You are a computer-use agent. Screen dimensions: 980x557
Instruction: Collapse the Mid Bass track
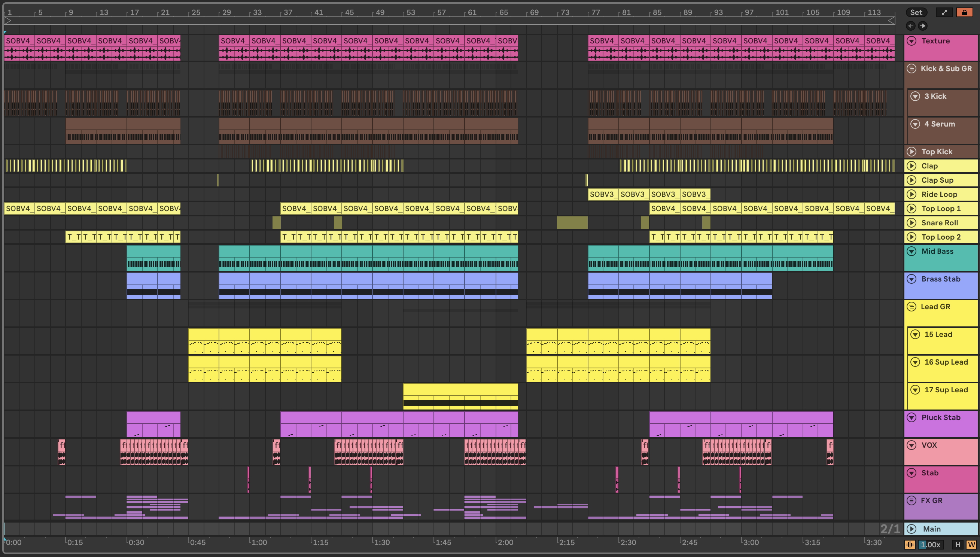click(x=911, y=251)
